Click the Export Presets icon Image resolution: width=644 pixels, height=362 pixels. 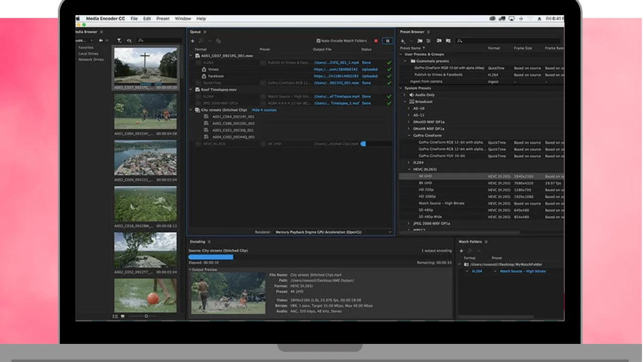pos(448,41)
